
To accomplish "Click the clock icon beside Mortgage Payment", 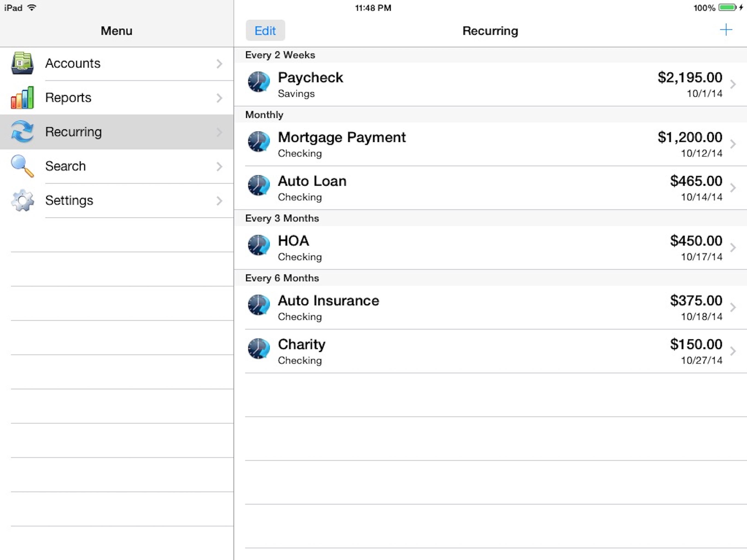I will [259, 142].
